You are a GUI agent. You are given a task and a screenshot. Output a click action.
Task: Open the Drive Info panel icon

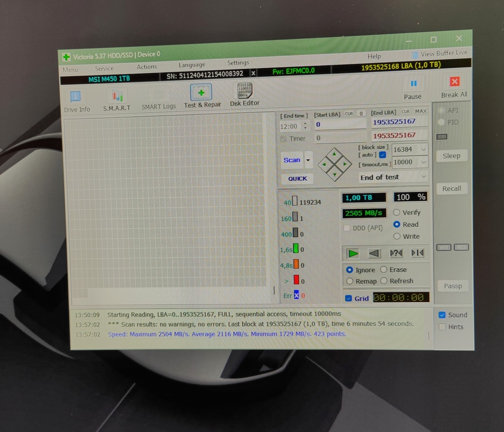point(75,96)
